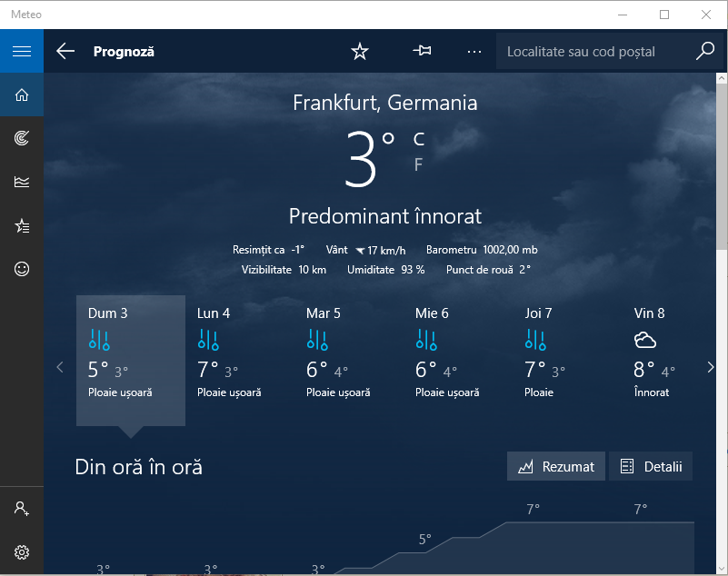Click the Vânt 17 km/h reading
Image resolution: width=728 pixels, height=576 pixels.
pyautogui.click(x=365, y=250)
